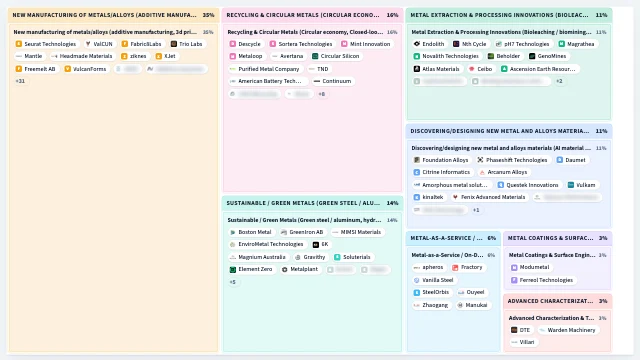Click the Novalith Technologies logo icon
Viewport: 640px width, 360px height.
point(417,56)
